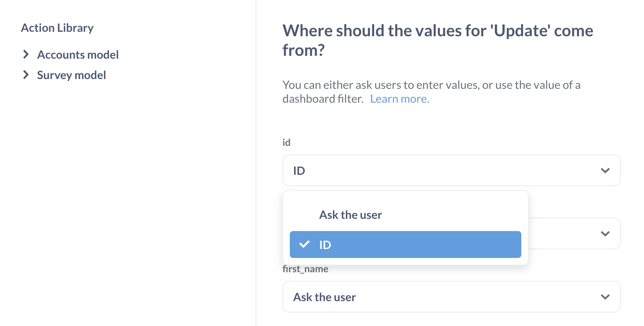
Task: Select the Accounts model label
Action: [78, 55]
